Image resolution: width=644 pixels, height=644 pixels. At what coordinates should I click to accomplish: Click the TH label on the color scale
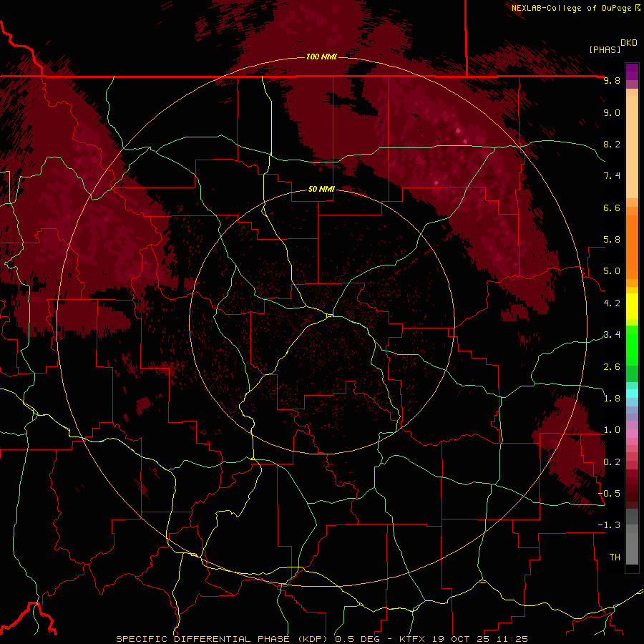(615, 557)
